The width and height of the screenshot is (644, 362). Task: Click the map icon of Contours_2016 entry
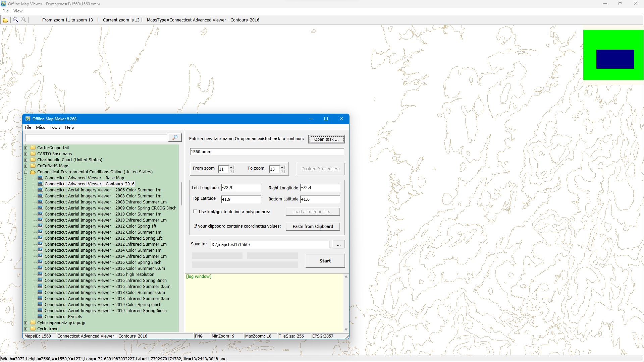(x=40, y=184)
